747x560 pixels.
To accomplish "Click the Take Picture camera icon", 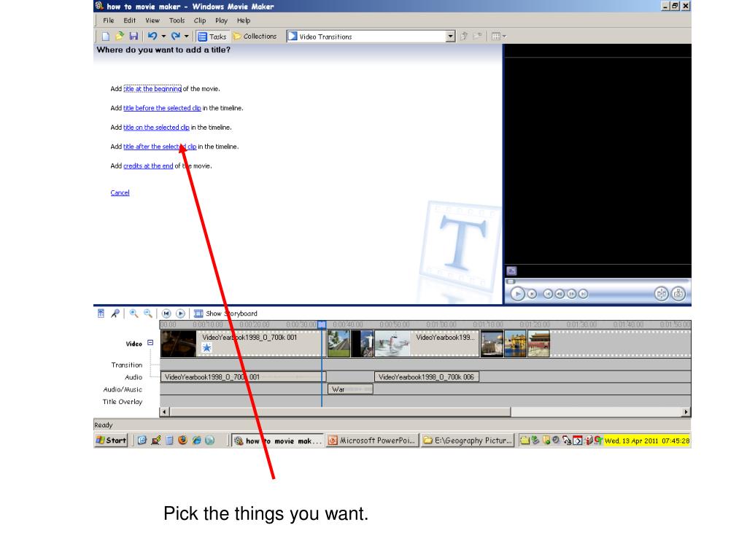I will point(678,294).
